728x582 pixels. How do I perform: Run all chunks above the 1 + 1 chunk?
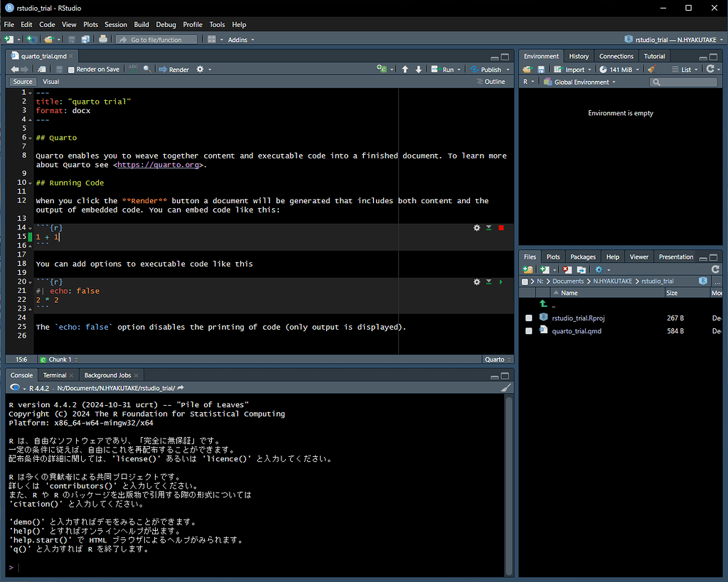[x=489, y=228]
